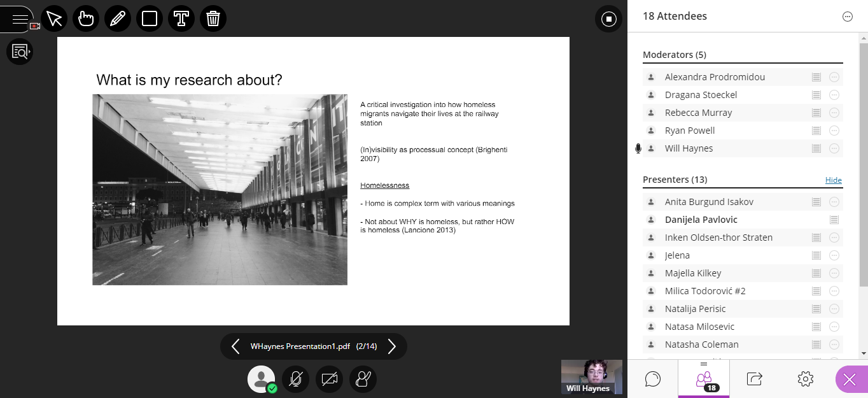Stop sharing the presentation content
The image size is (868, 398).
click(608, 19)
